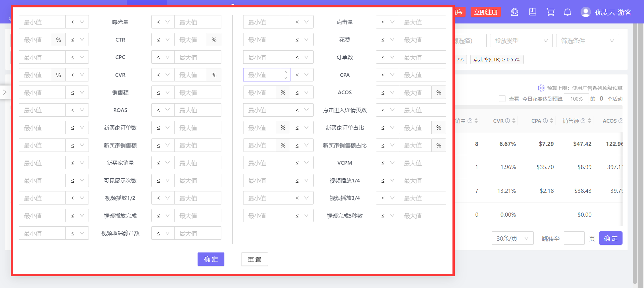The height and width of the screenshot is (288, 644).
Task: Click the 点击进入详情页数 maximum value field
Action: click(x=422, y=110)
